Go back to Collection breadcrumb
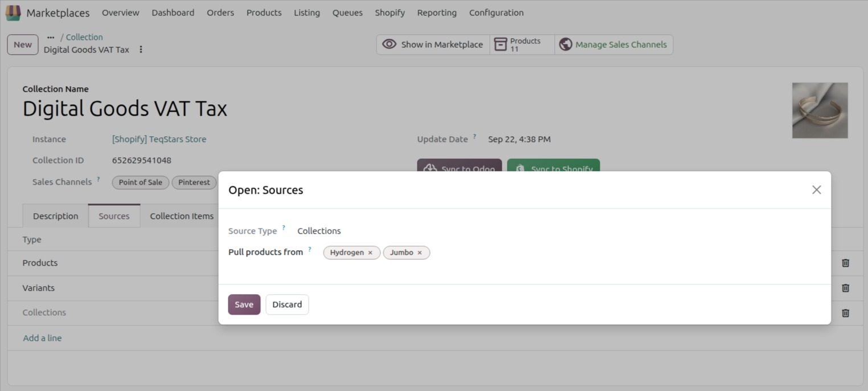This screenshot has width=868, height=391. [x=84, y=37]
